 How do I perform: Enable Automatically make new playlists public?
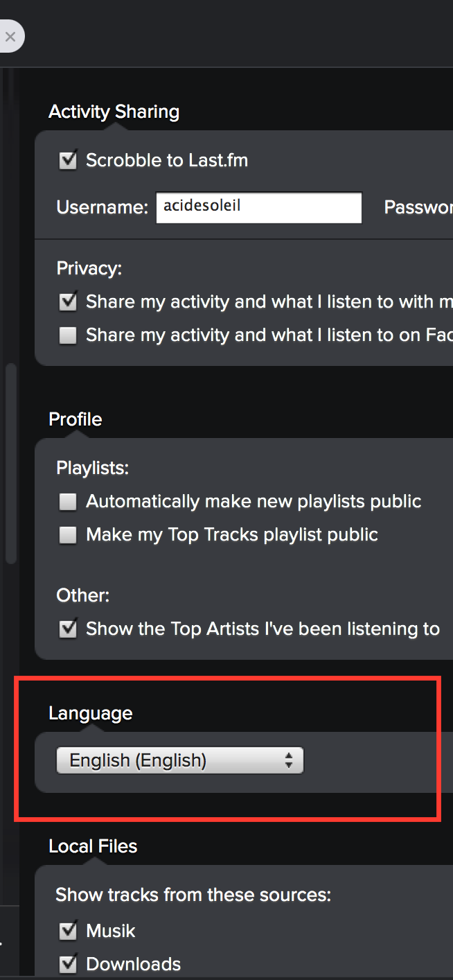68,502
